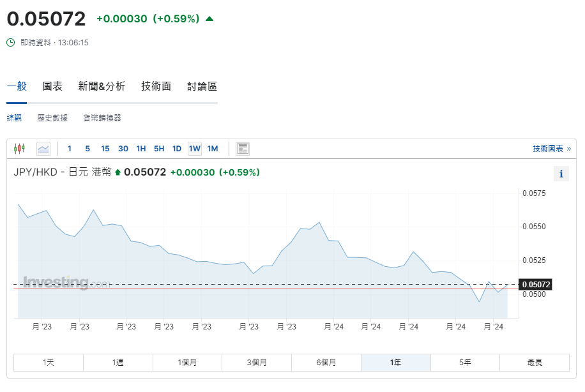Select the candlestick chart icon
585x392 pixels.
tap(19, 148)
